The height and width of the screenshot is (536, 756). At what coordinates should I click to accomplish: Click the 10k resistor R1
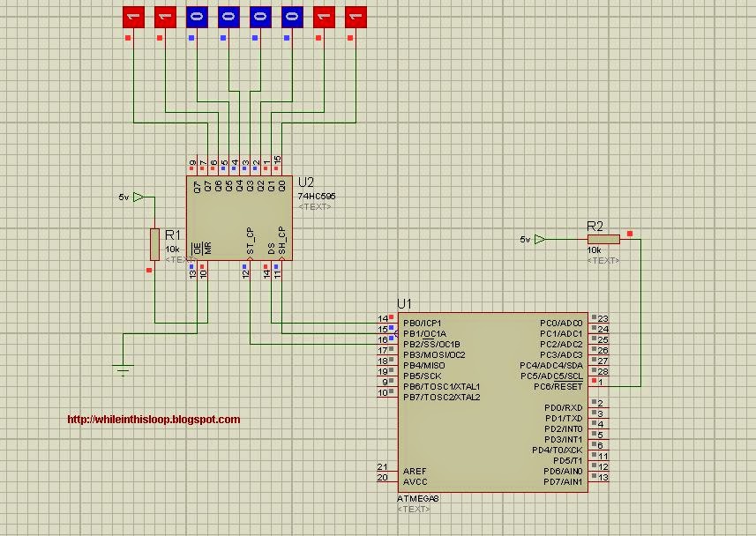[154, 242]
